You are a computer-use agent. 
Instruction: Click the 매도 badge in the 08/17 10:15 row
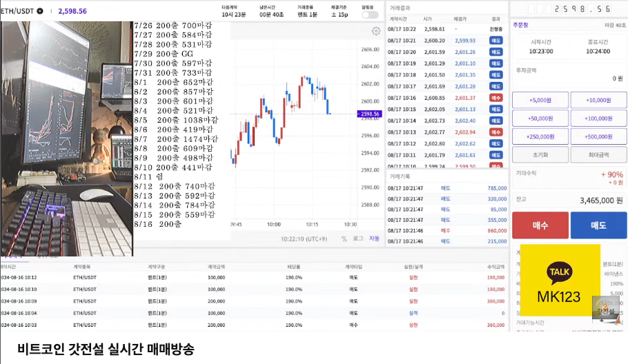496,109
